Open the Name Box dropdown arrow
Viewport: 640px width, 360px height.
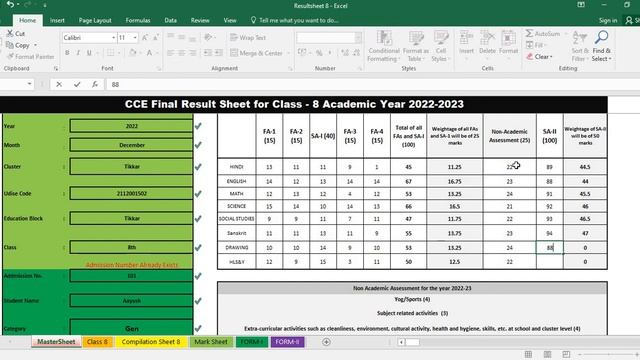(x=29, y=84)
